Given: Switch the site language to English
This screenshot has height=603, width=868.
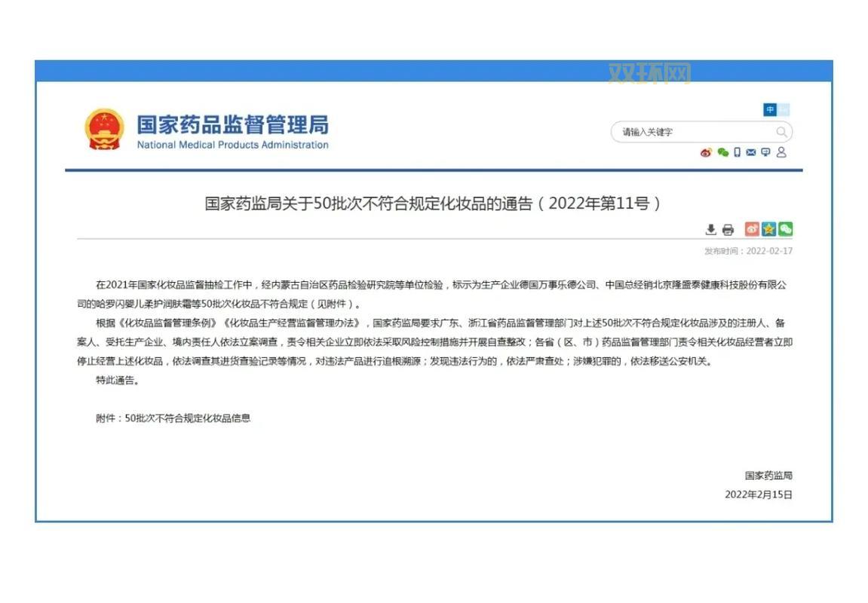Looking at the screenshot, I should point(783,110).
